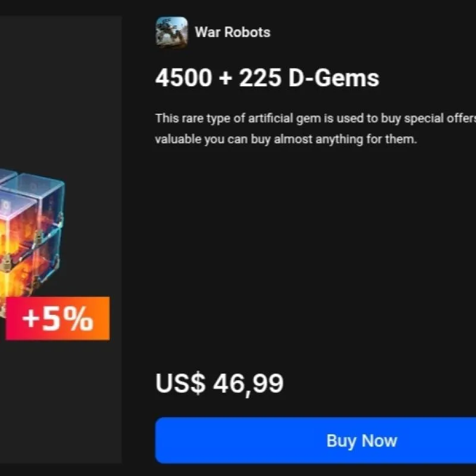Screen dimensions: 476x476
Task: Click the blue Buy Now button
Action: 315,440
